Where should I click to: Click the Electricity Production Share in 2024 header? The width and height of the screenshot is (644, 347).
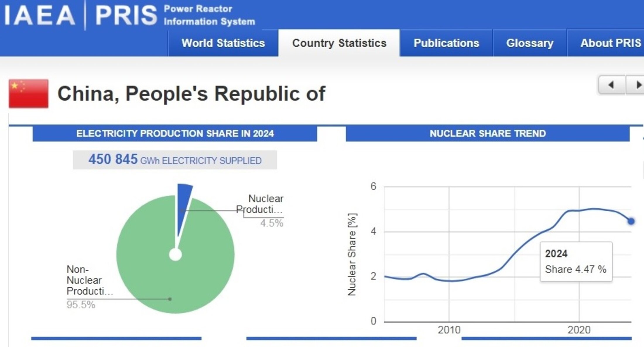[175, 133]
